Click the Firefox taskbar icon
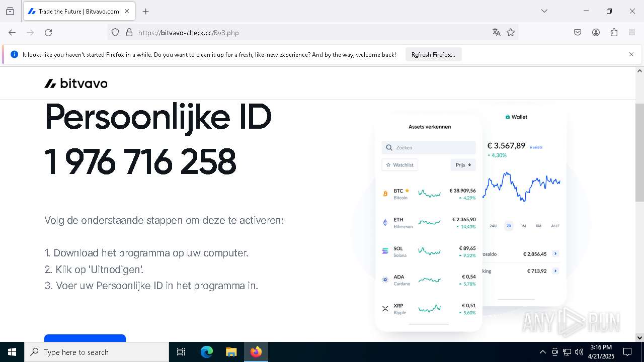Image resolution: width=644 pixels, height=362 pixels. [x=256, y=352]
